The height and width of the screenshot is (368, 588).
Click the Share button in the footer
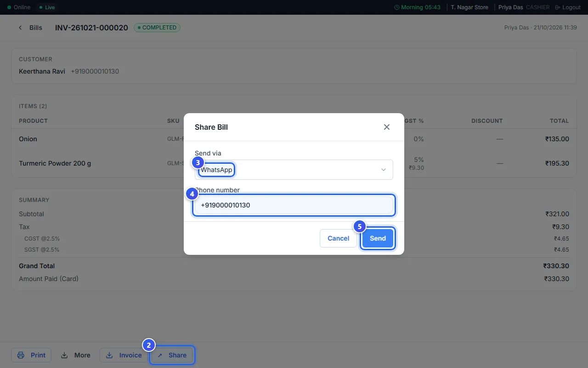click(x=172, y=355)
